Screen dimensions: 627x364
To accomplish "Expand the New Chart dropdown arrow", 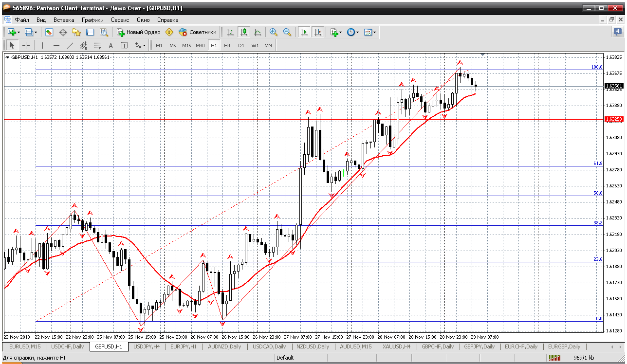I will pos(18,32).
